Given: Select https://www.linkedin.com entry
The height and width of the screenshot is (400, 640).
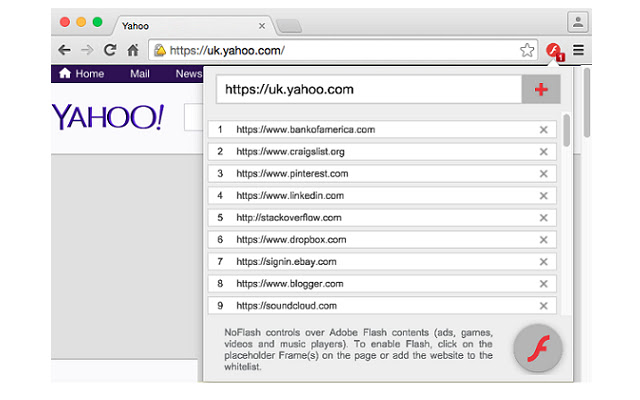Looking at the screenshot, I should (x=382, y=196).
